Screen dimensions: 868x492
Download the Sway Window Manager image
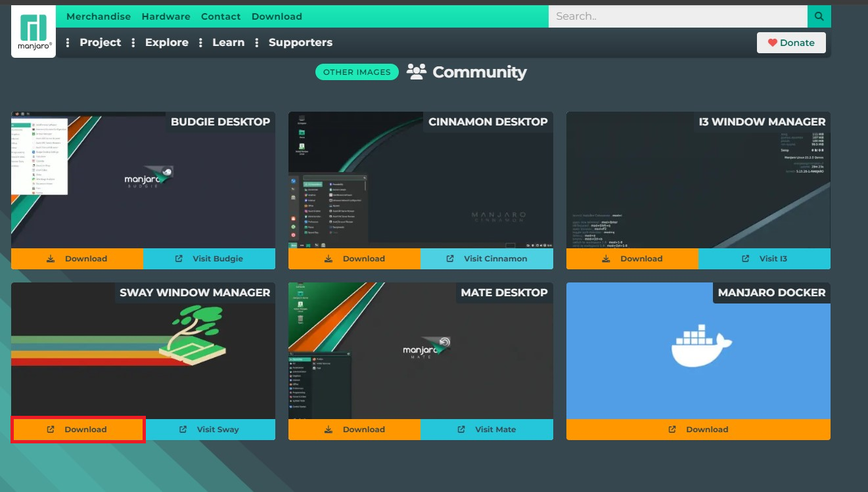[78, 430]
